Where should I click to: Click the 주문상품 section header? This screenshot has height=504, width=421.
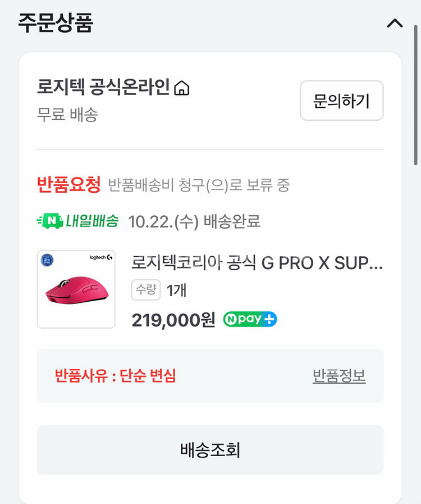pos(55,22)
